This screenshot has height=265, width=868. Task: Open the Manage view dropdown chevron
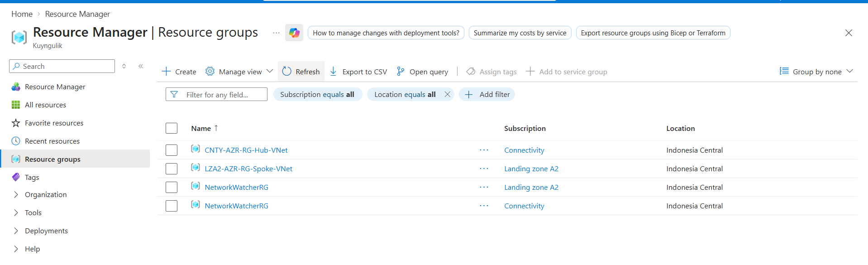(x=270, y=71)
